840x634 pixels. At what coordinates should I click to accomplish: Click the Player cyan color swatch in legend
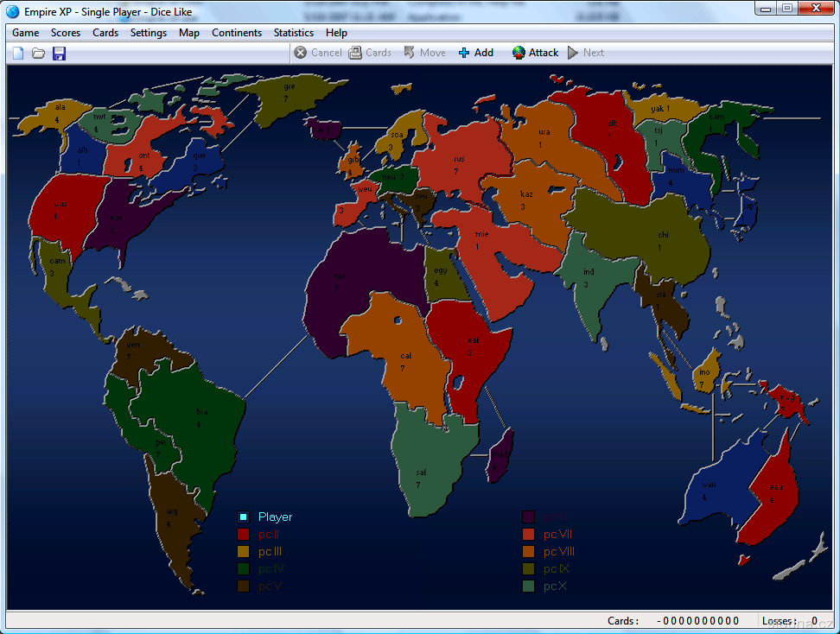coord(244,517)
